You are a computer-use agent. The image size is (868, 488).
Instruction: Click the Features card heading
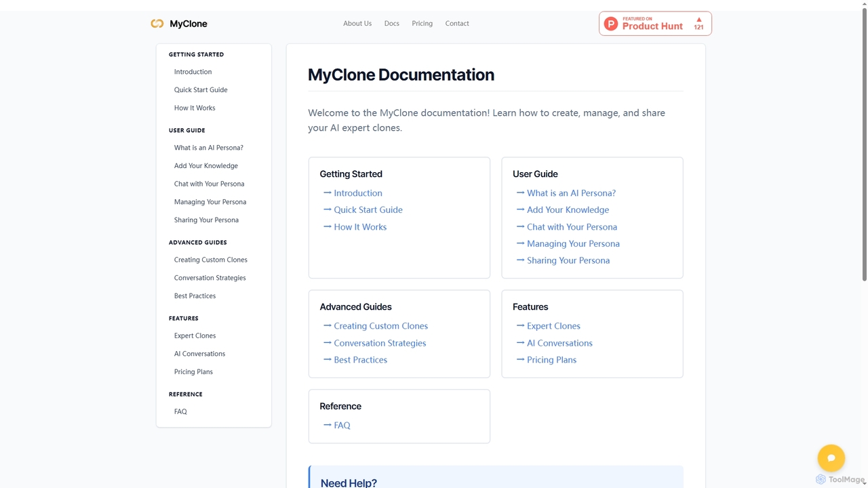point(530,307)
